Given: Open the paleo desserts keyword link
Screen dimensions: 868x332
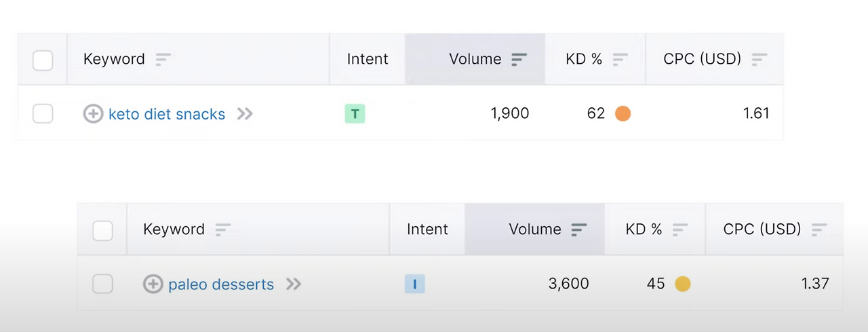Looking at the screenshot, I should coord(221,284).
